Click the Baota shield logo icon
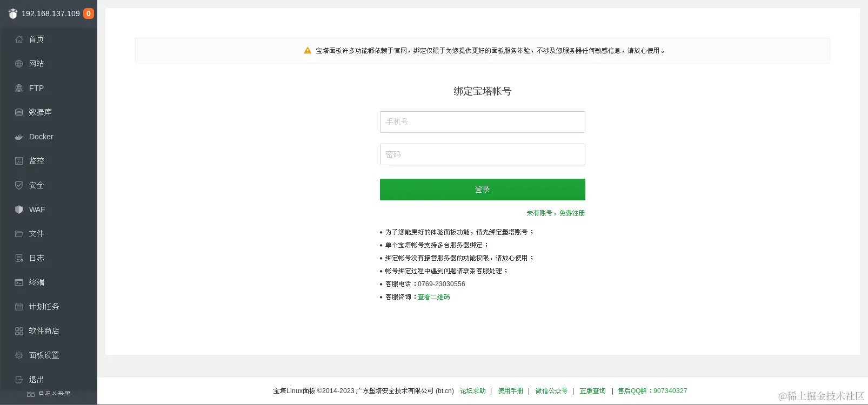The width and height of the screenshot is (868, 405). point(13,13)
